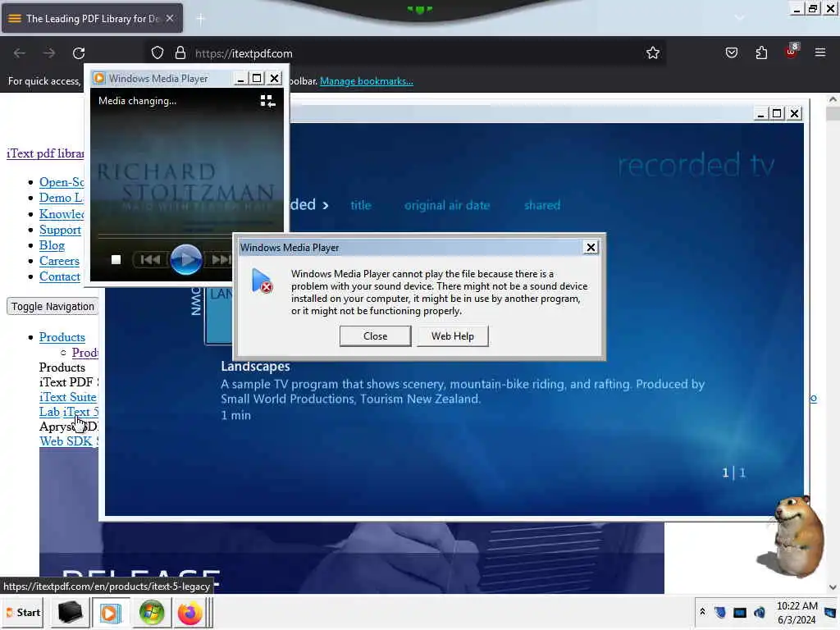This screenshot has height=630, width=840.
Task: Open the tab list dropdown arrow
Action: [739, 18]
